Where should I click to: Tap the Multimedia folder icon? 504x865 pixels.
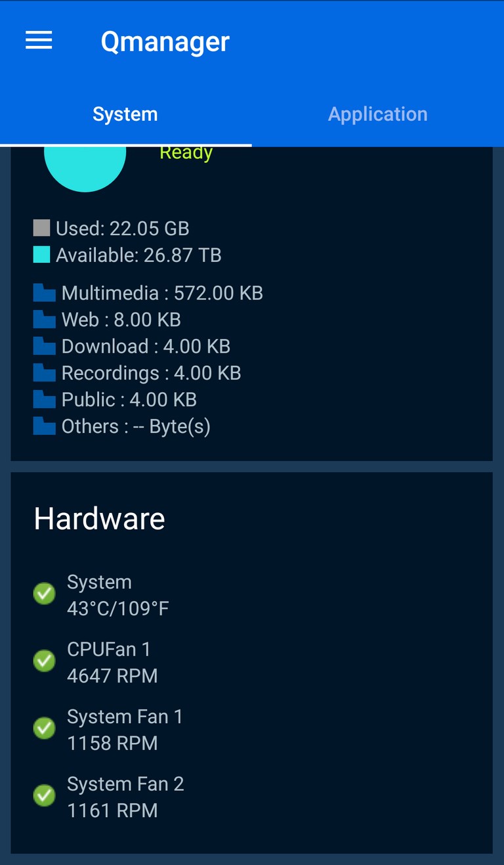[45, 293]
